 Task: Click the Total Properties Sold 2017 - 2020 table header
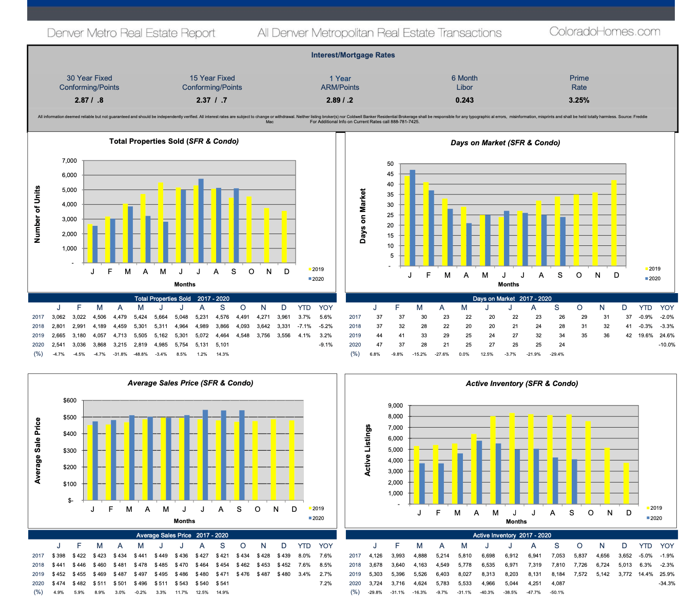(182, 298)
